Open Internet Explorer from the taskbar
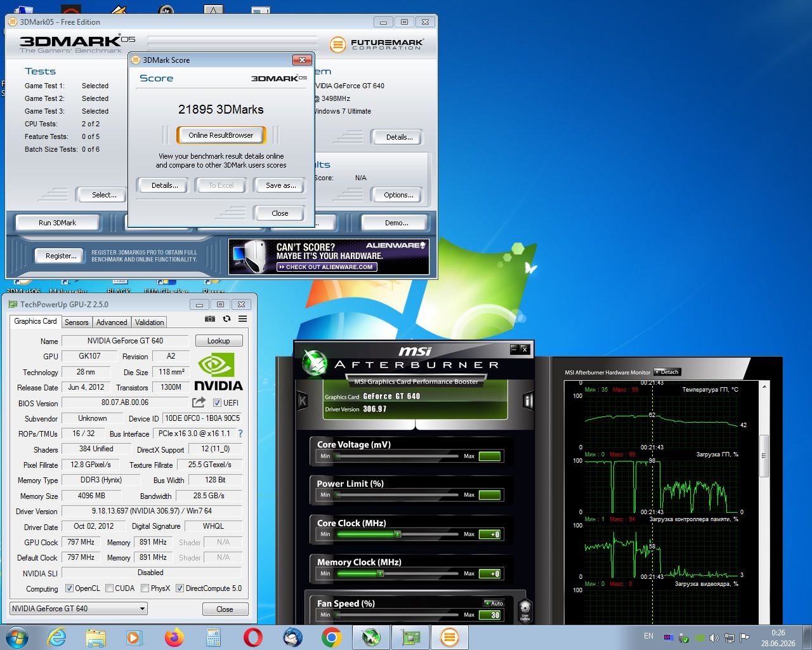812x650 pixels. [x=57, y=637]
